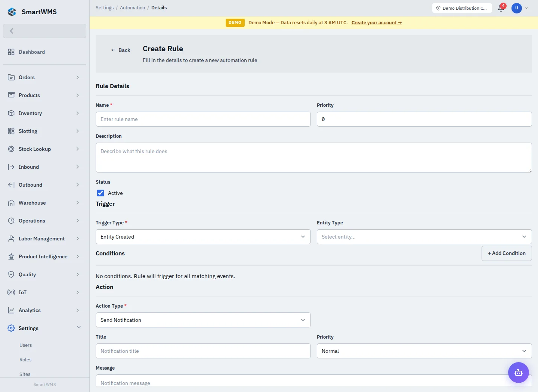Click the Dashboard grid icon
538x392 pixels.
[11, 52]
